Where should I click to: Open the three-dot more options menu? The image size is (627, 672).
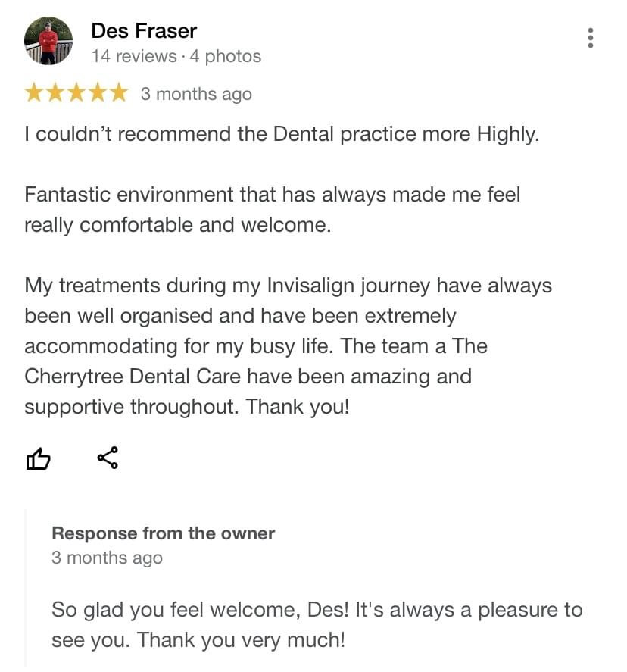pyautogui.click(x=591, y=38)
